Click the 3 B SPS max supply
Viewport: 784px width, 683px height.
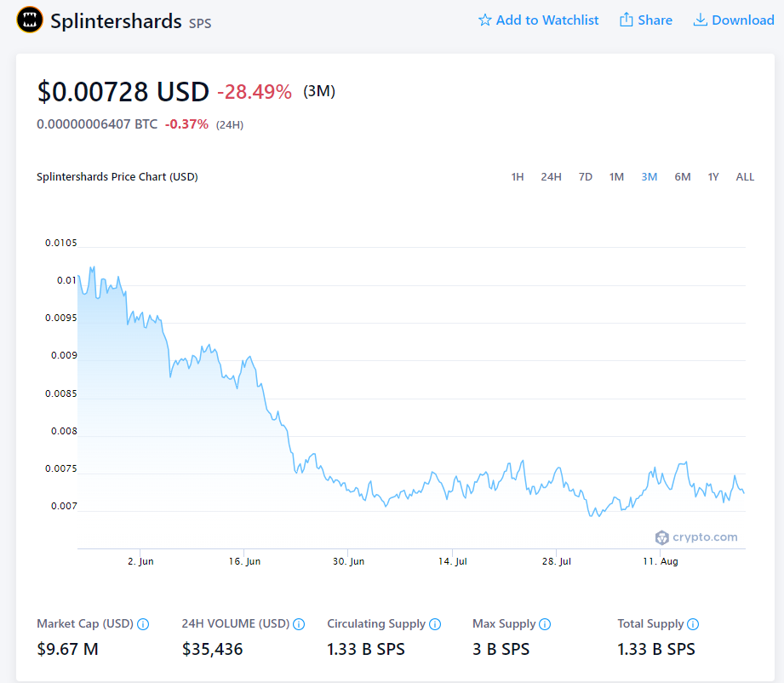(x=501, y=649)
